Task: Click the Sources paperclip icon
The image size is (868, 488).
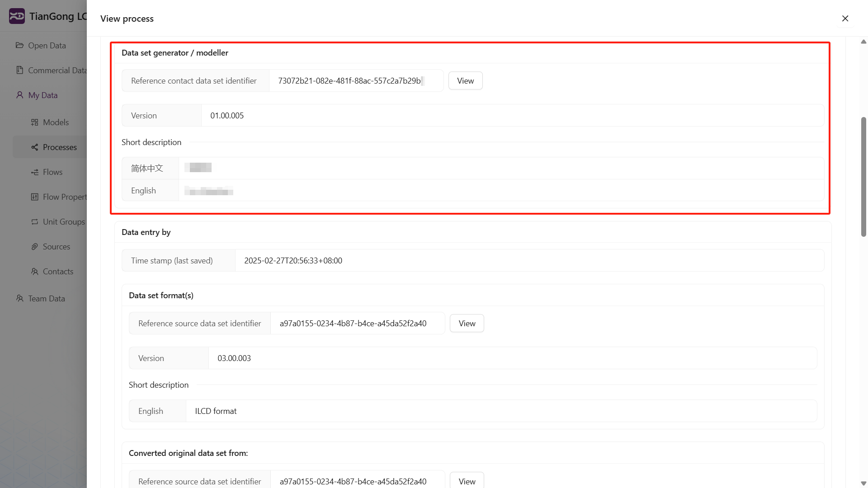Action: coord(34,247)
